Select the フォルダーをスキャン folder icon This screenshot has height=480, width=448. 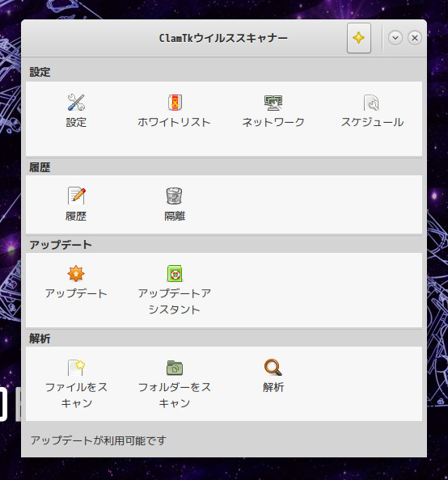[x=175, y=368]
